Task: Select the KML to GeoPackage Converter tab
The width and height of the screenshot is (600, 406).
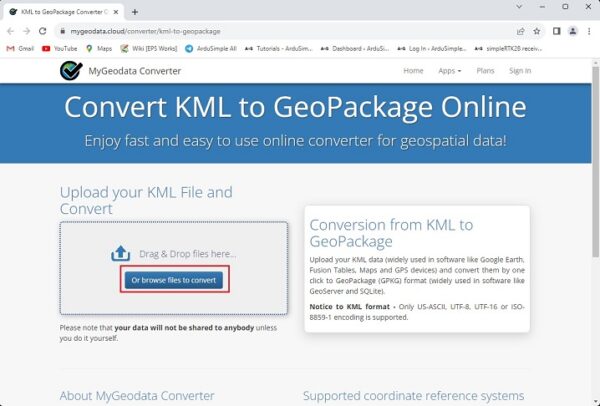Action: click(63, 12)
